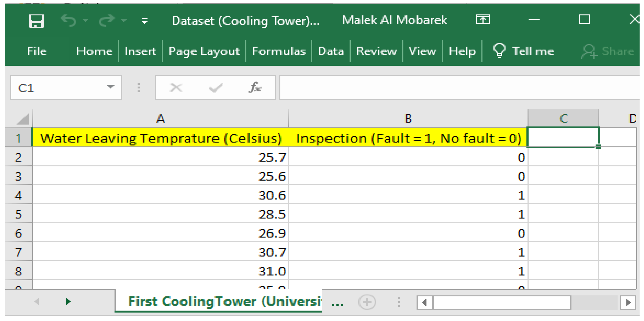The width and height of the screenshot is (644, 321).
Task: Open the File menu
Action: point(37,51)
